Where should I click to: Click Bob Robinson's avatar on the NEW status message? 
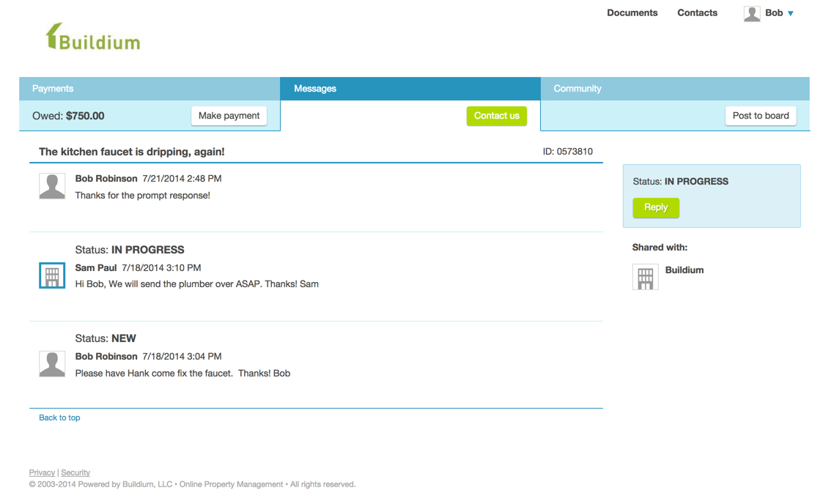(x=52, y=363)
